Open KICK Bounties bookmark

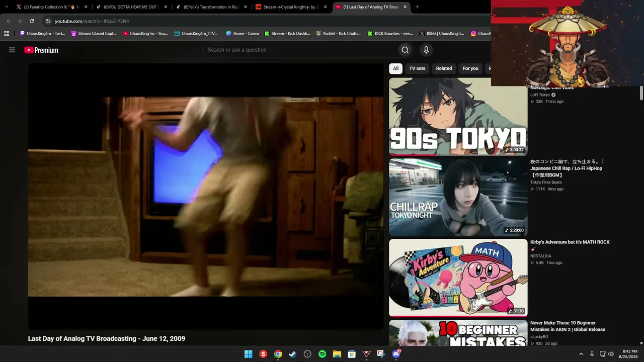pos(390,34)
